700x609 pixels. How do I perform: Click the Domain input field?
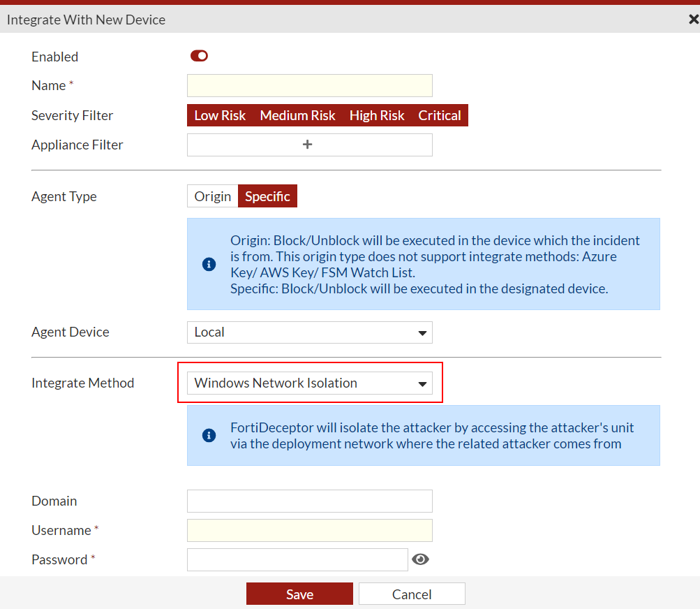[309, 501]
